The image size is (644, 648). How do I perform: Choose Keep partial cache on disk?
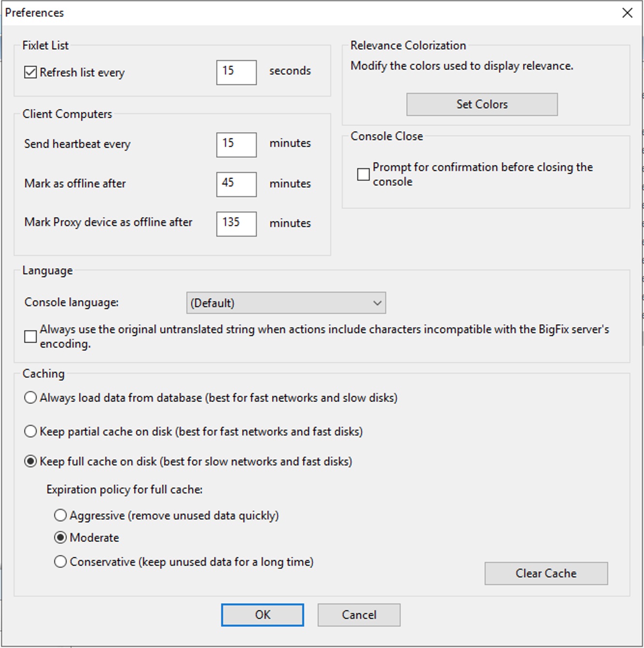(x=30, y=431)
